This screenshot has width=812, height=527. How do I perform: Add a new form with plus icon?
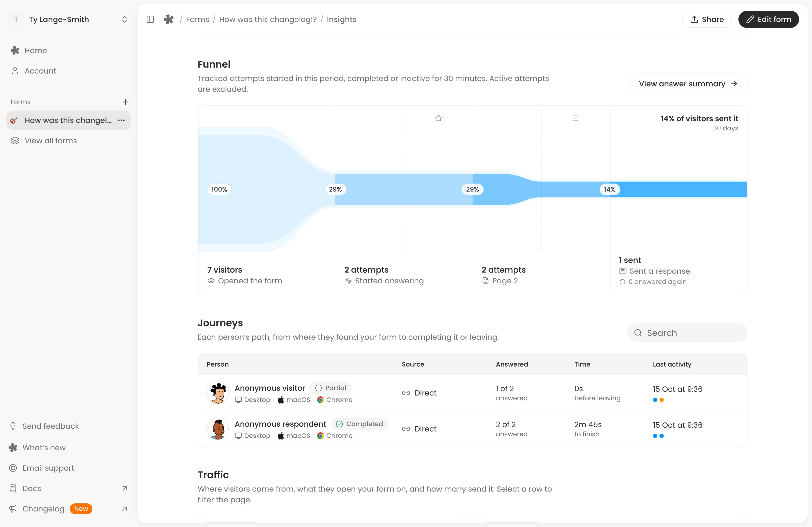point(126,102)
